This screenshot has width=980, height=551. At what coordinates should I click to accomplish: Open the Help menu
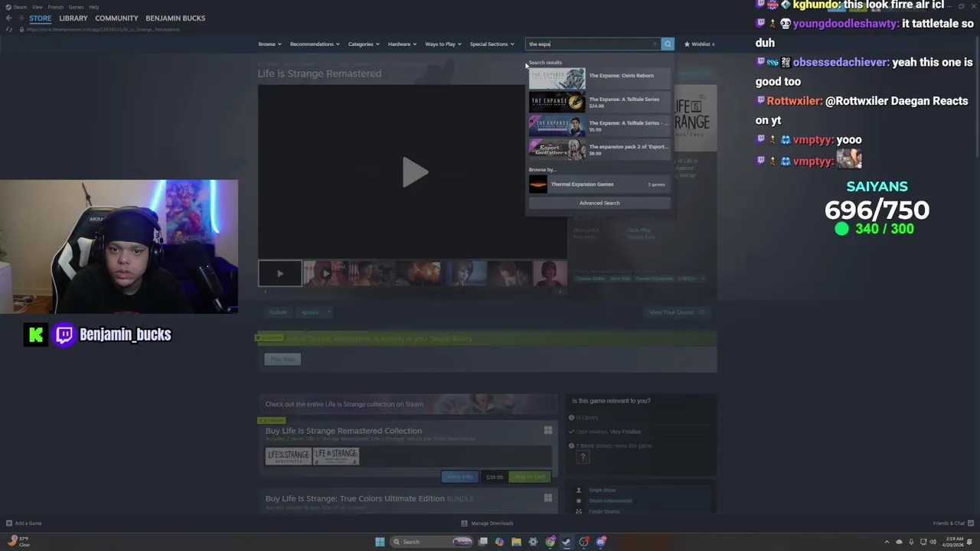coord(93,7)
